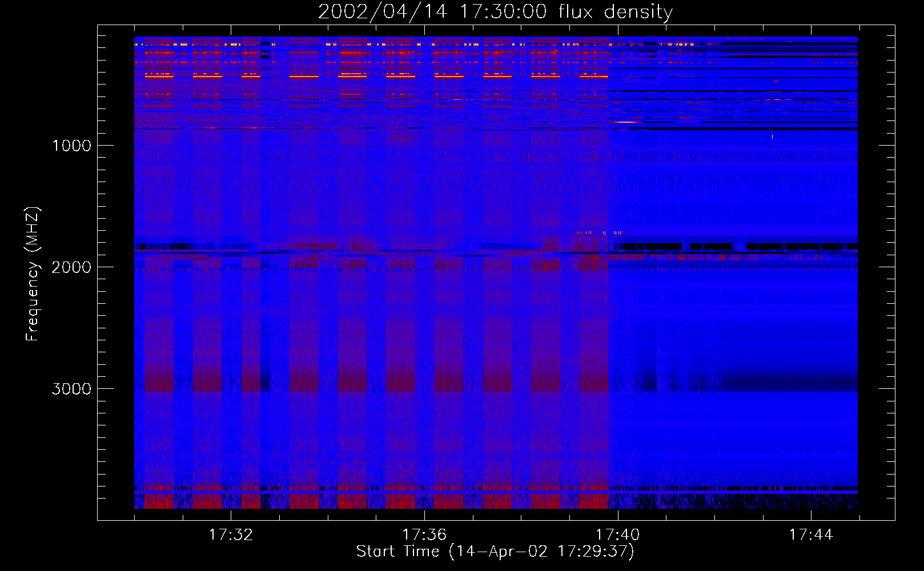Click the plot title '2002/04/14 17:30:00 flux density'

pyautogui.click(x=495, y=11)
